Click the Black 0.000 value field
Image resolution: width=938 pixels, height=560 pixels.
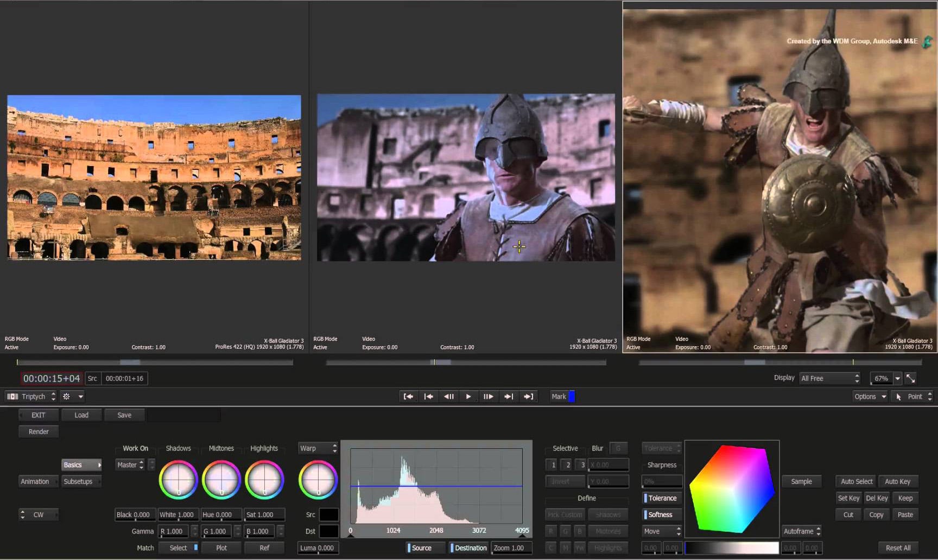pos(135,514)
